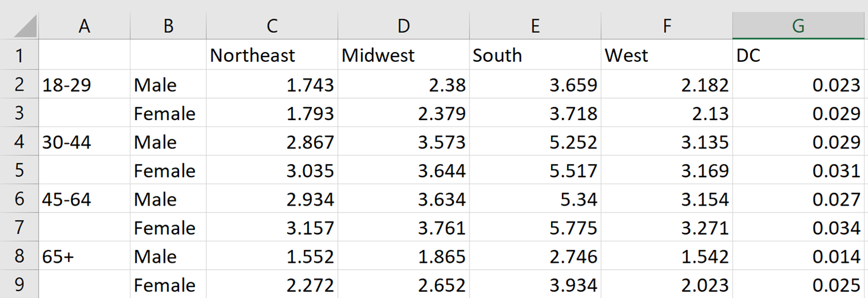This screenshot has width=868, height=298.
Task: Select the 65+ age group cell
Action: (84, 256)
